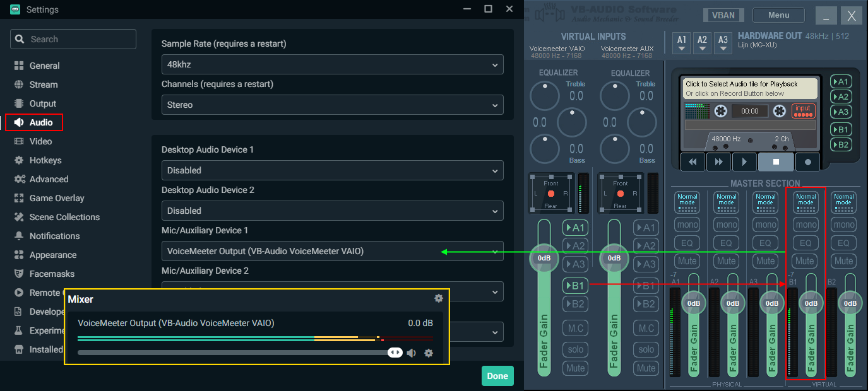Click the Normal mode button on master A1

(x=687, y=202)
